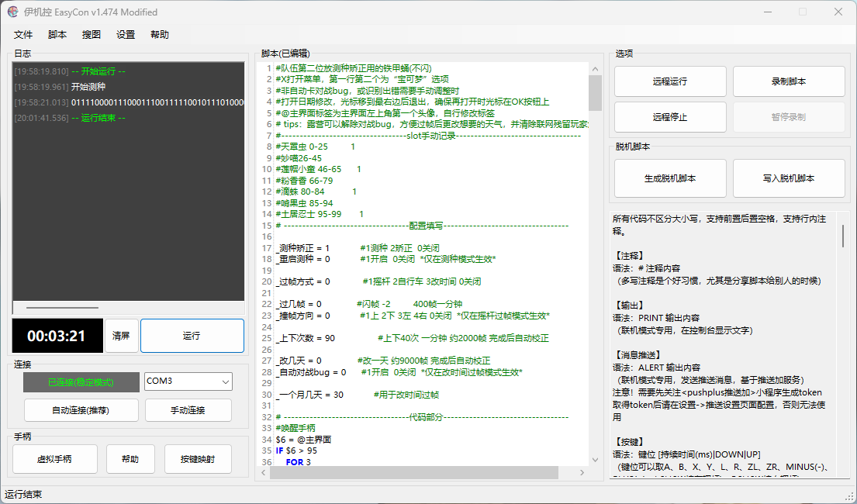
Task: Click the 录制脚本 button
Action: tap(788, 81)
